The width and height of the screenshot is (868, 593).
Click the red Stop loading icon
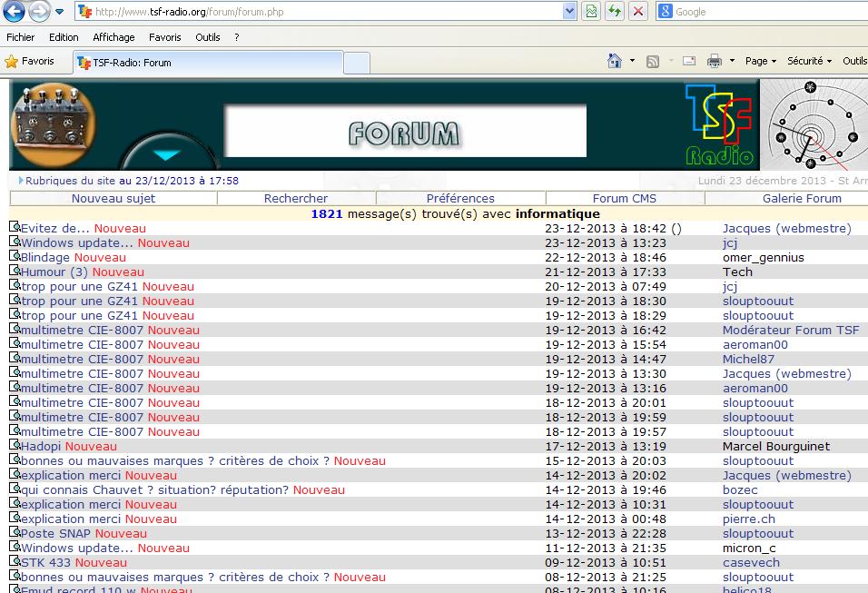[638, 12]
